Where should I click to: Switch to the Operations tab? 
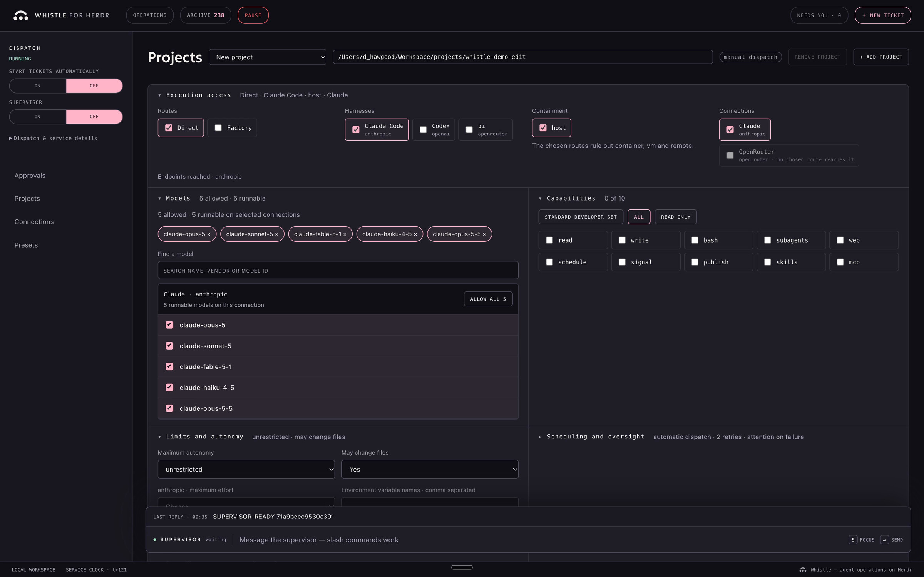coord(150,15)
